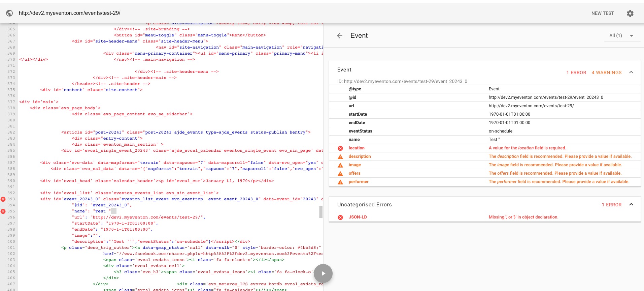Click the red error icon beside location
This screenshot has width=644, height=291.
(340, 148)
